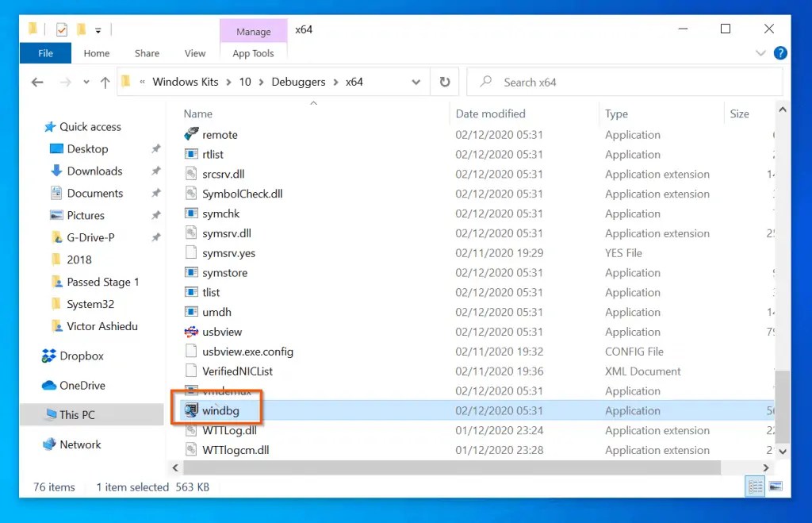This screenshot has height=523, width=812.
Task: Open the File menu
Action: click(44, 53)
